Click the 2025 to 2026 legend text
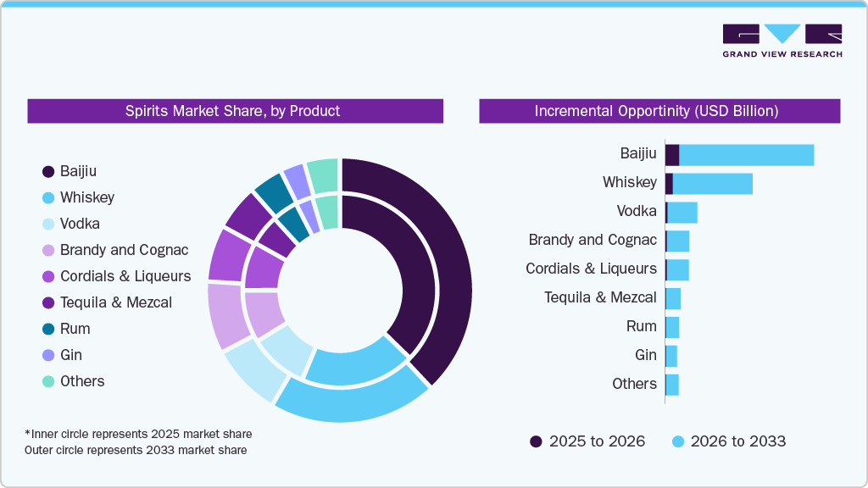 pos(597,441)
